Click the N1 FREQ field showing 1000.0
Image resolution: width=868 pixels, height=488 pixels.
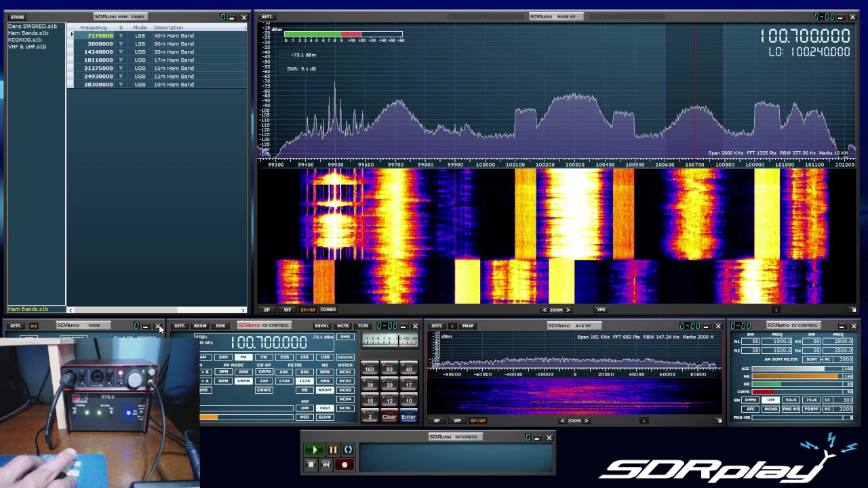coord(776,342)
